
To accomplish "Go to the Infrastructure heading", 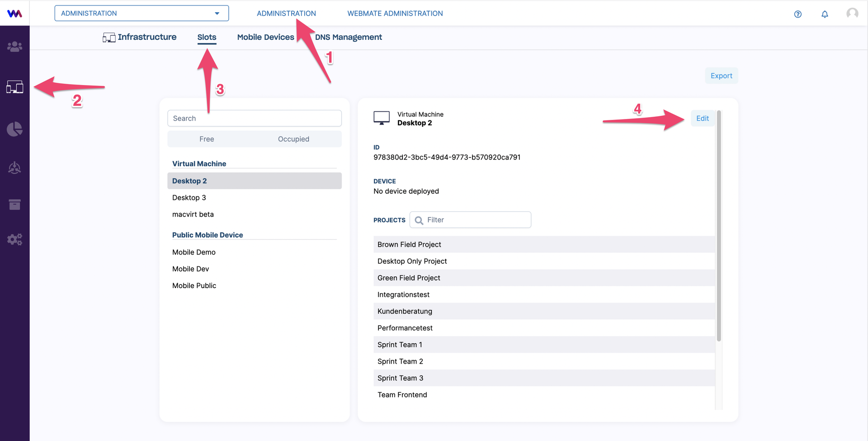I will (x=147, y=37).
